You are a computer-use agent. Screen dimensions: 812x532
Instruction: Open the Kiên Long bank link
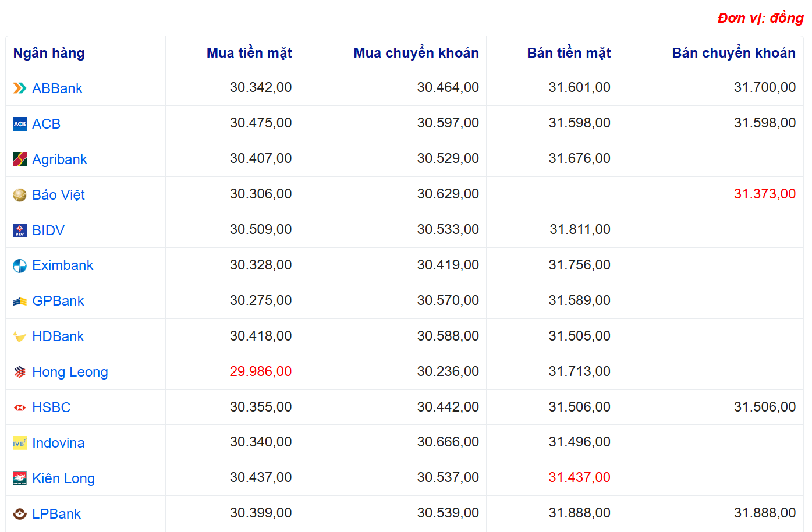click(63, 478)
